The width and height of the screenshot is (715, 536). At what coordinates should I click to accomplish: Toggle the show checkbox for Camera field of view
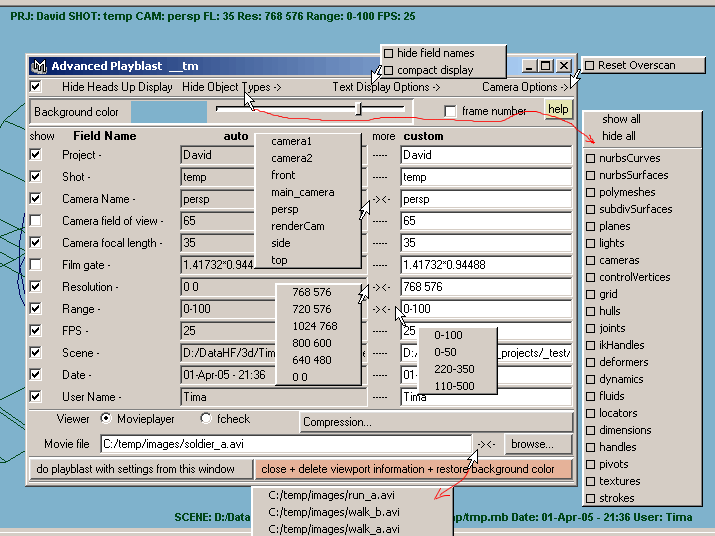pos(36,221)
